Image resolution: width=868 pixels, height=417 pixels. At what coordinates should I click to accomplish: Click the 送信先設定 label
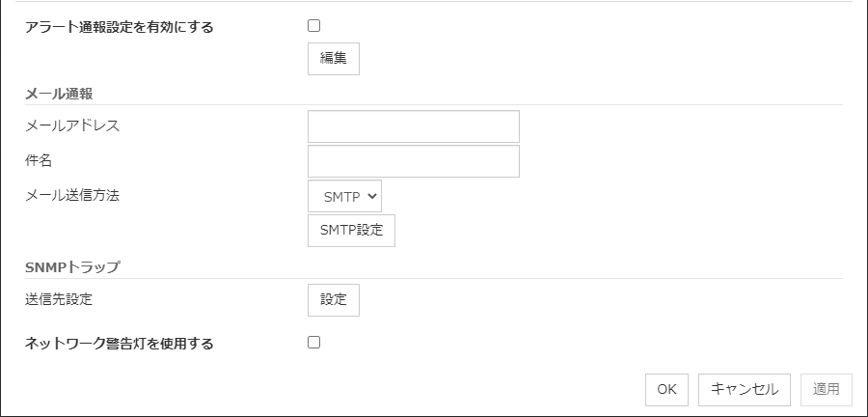[59, 299]
